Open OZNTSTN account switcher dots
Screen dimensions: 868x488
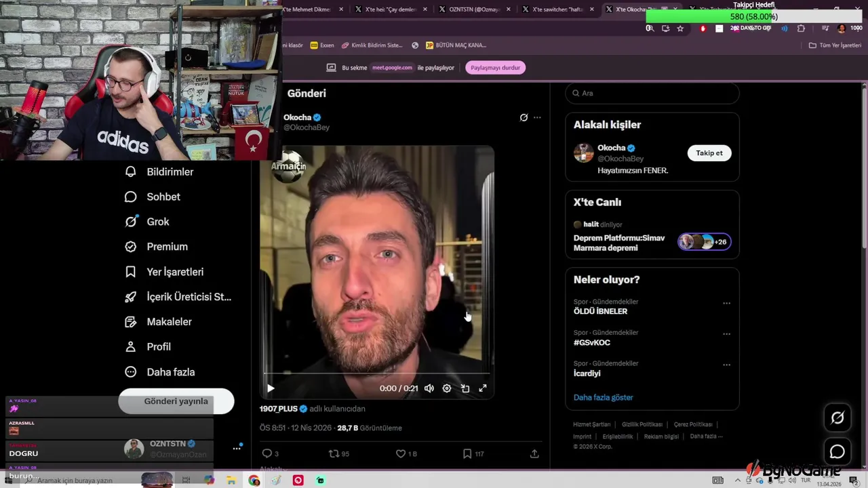[x=237, y=448]
